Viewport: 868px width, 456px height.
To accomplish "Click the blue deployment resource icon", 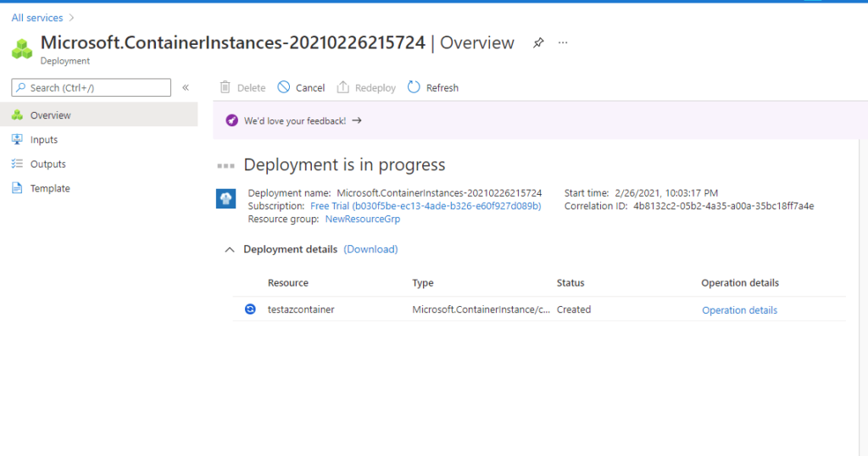I will coord(225,198).
